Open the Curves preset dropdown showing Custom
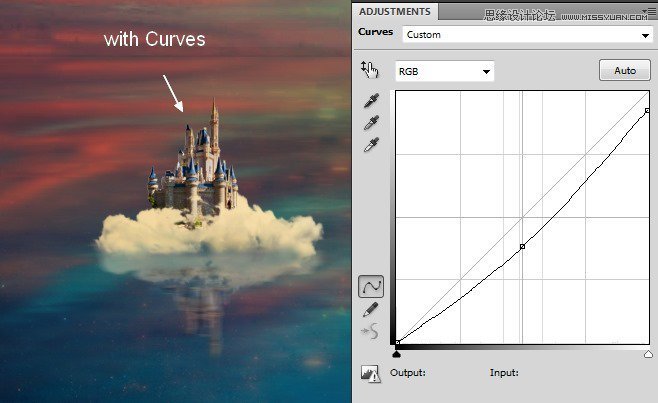This screenshot has height=403, width=658. [x=527, y=35]
